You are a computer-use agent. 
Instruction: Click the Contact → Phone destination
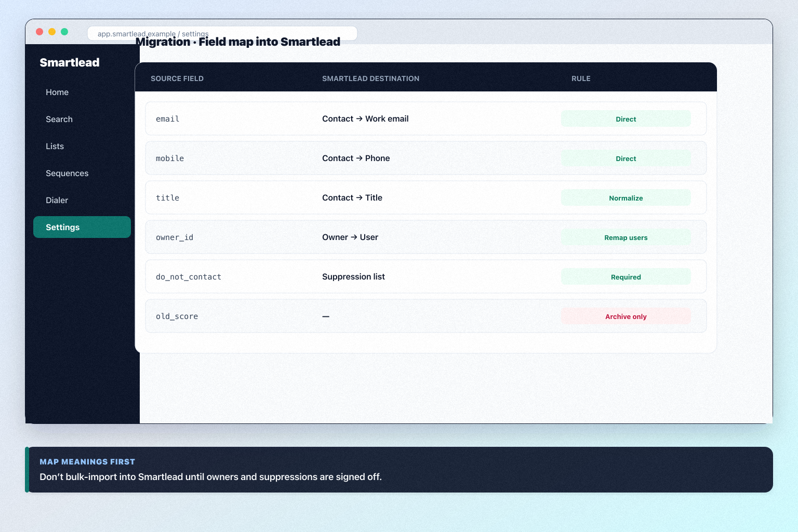356,158
